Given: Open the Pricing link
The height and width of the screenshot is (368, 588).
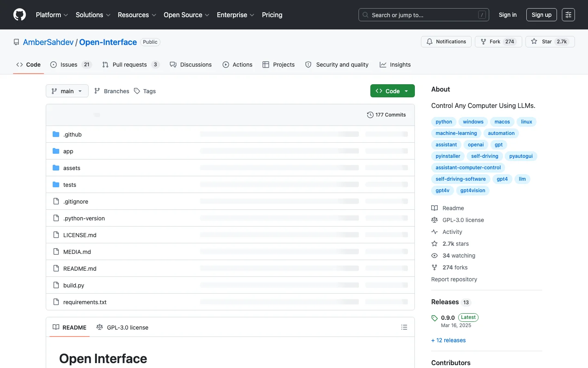Looking at the screenshot, I should (x=272, y=15).
